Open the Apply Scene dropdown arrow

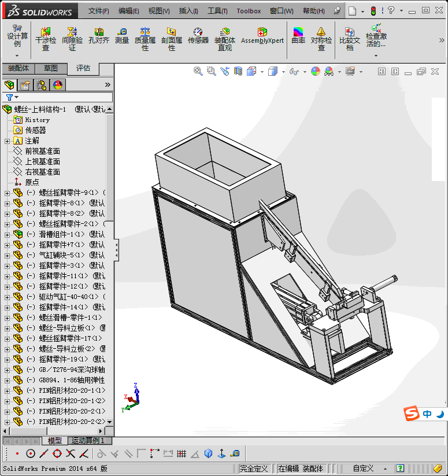(x=339, y=72)
